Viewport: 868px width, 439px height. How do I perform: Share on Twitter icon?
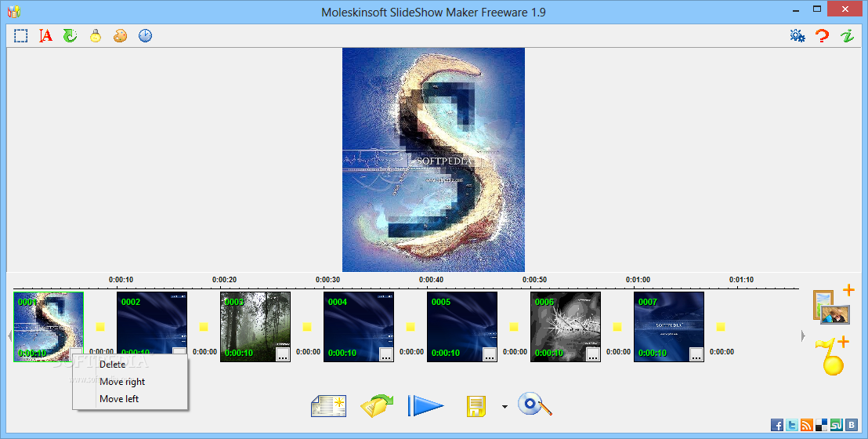[x=792, y=425]
